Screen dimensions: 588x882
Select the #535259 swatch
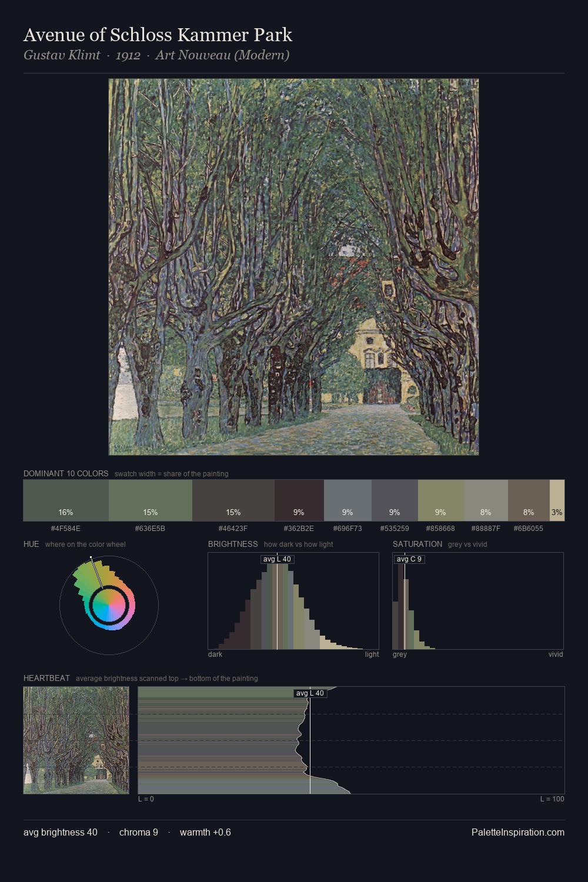coord(395,500)
